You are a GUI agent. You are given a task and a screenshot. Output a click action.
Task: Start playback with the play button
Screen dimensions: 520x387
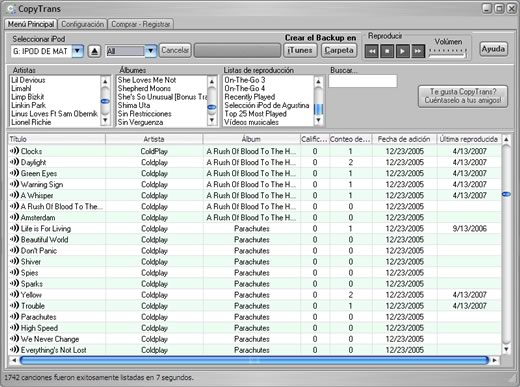(402, 51)
